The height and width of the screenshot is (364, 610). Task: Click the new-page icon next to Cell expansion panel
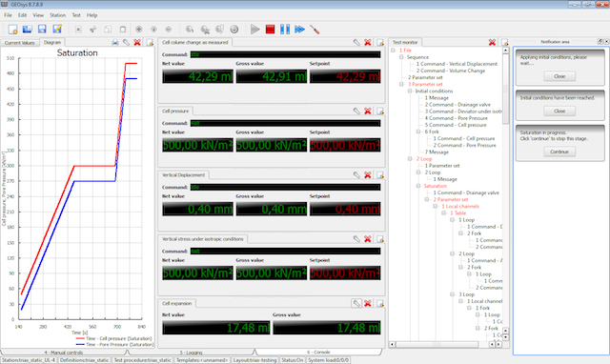pyautogui.click(x=380, y=303)
